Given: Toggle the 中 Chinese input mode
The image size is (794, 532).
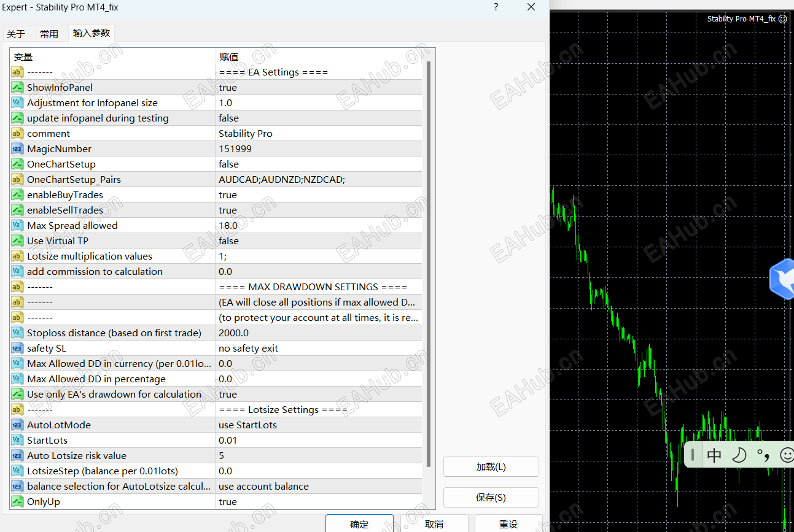Looking at the screenshot, I should [714, 455].
